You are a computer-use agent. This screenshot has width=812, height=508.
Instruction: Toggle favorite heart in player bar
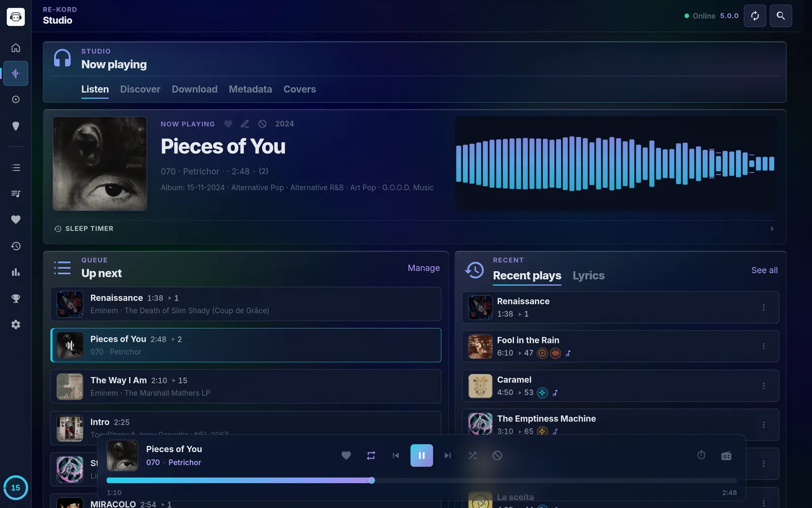[x=346, y=456]
